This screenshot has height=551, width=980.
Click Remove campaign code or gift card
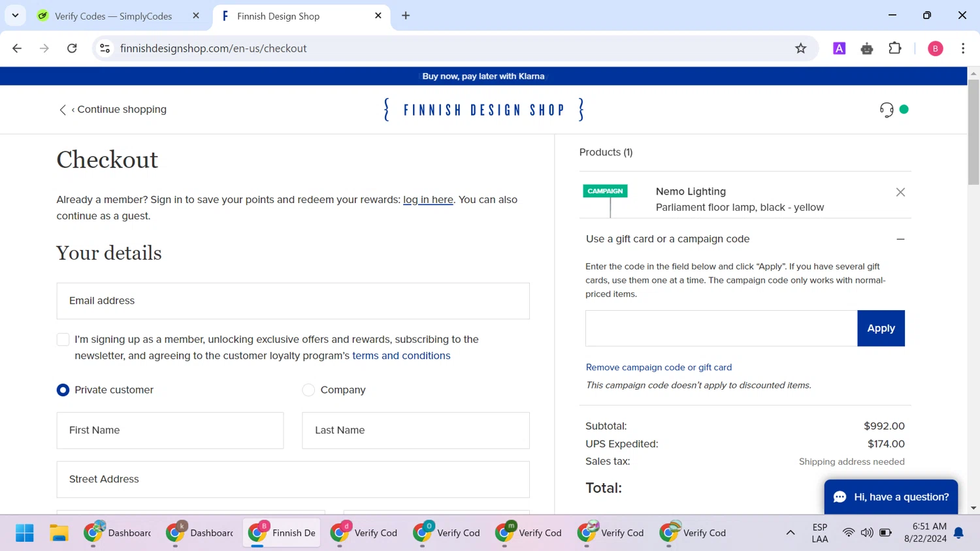click(x=659, y=368)
